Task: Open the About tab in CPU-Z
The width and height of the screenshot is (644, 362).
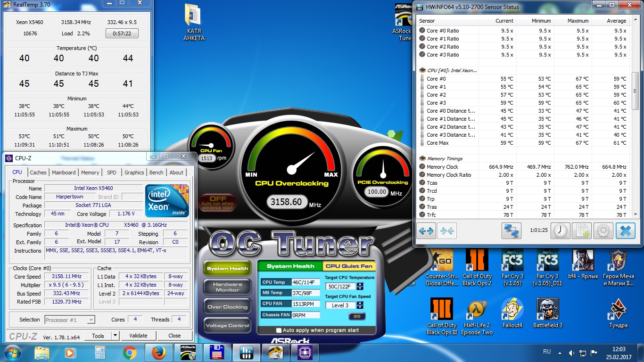Action: pos(176,173)
